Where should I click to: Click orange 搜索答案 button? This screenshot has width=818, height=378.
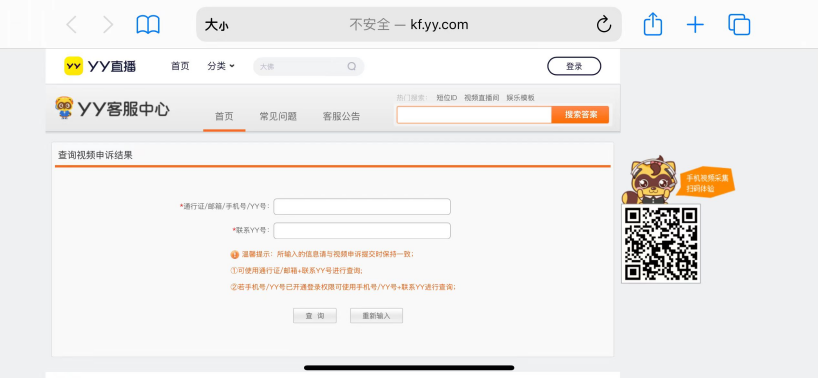click(x=580, y=115)
